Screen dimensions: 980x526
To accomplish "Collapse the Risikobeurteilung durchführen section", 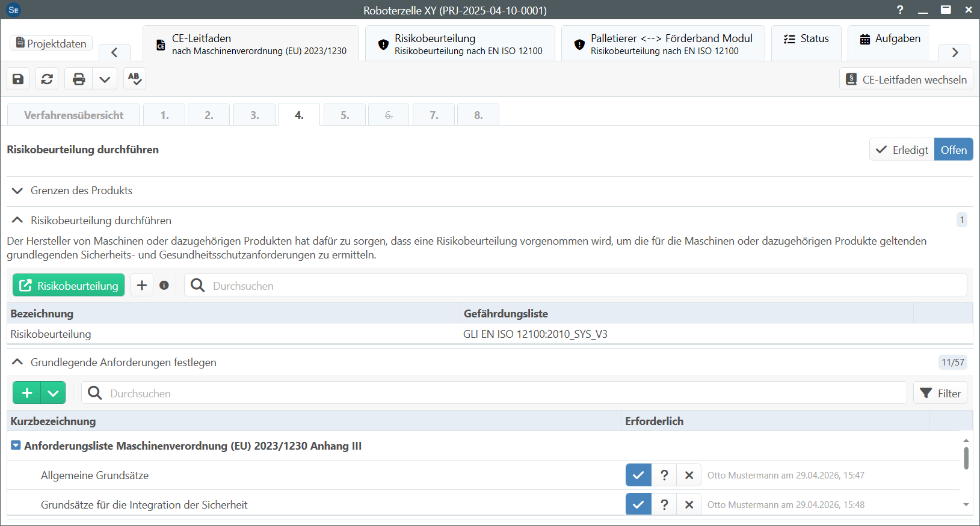I will point(17,220).
